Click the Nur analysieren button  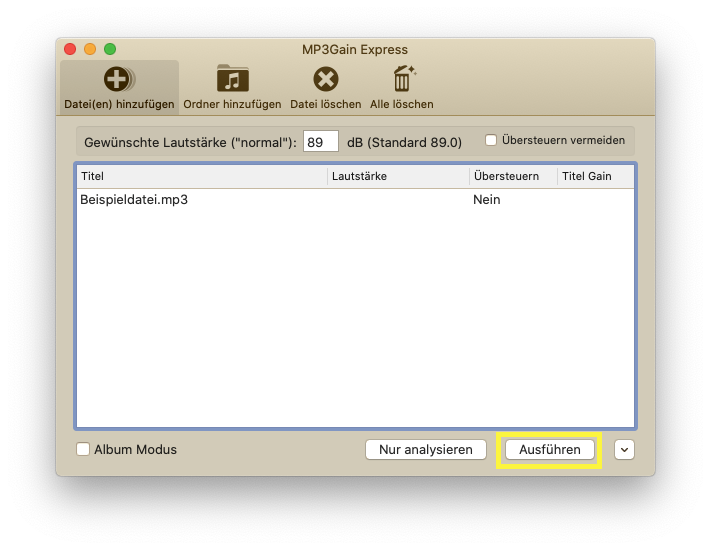[x=425, y=450]
